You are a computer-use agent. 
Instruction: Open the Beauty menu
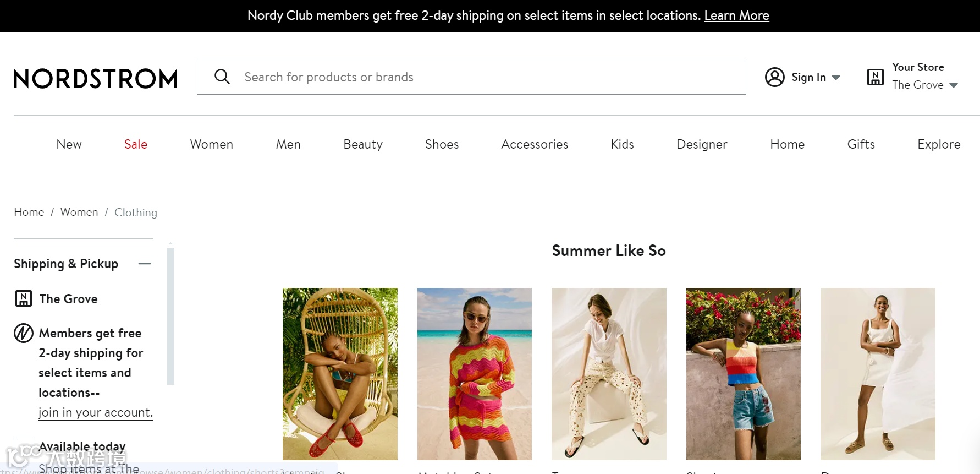coord(363,144)
